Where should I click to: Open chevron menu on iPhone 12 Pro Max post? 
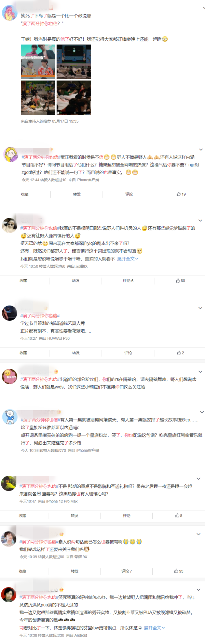point(199,479)
